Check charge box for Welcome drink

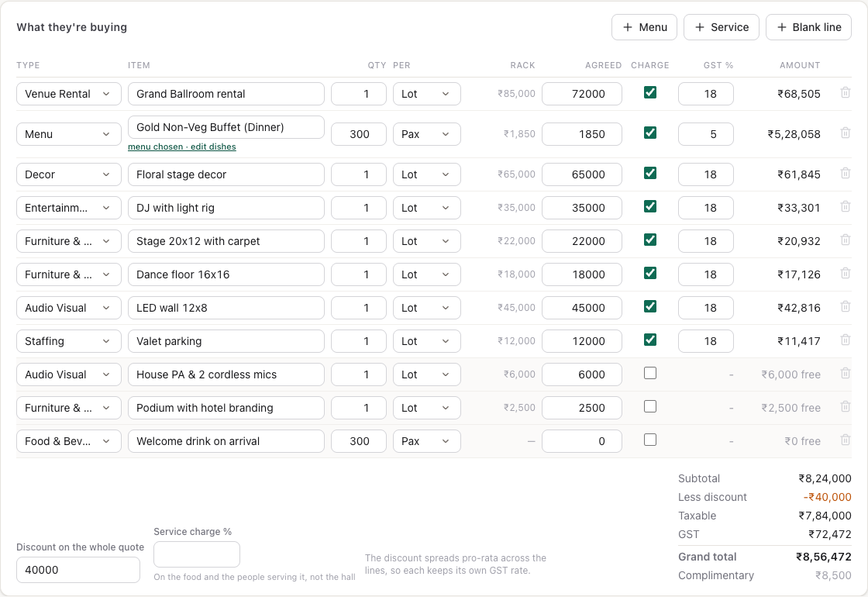(x=650, y=440)
